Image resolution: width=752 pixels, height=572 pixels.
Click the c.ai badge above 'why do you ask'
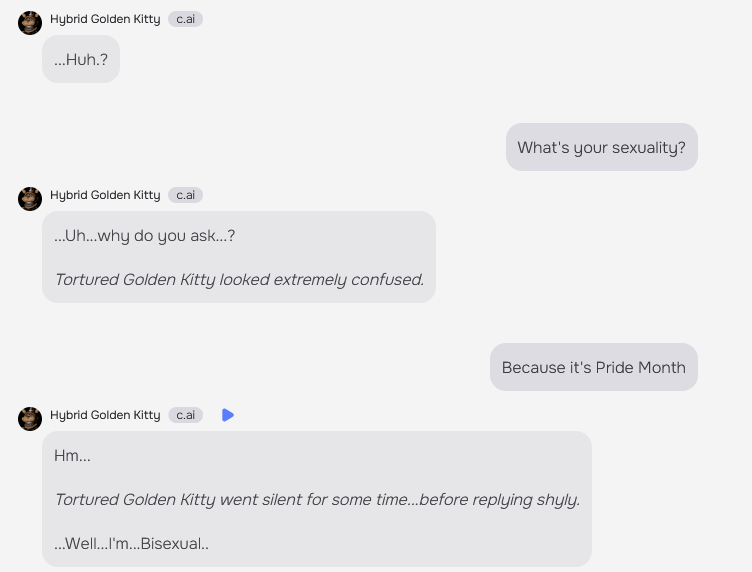[x=185, y=195]
